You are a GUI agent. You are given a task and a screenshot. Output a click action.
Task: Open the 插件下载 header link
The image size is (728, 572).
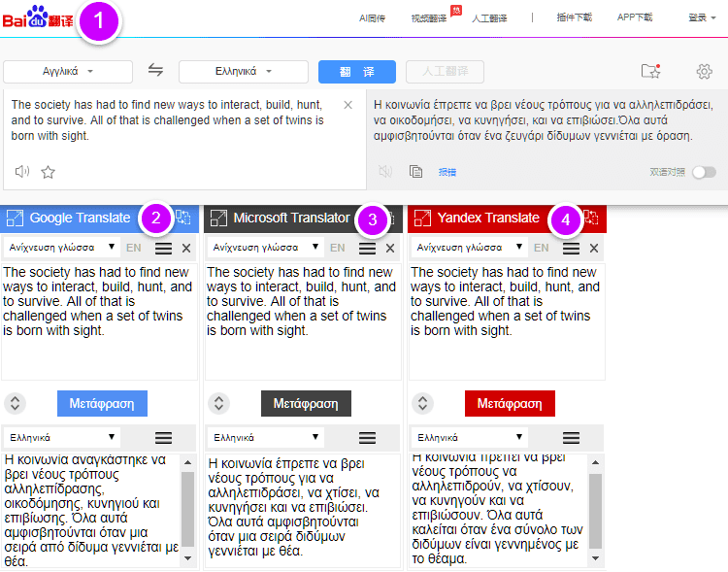575,17
